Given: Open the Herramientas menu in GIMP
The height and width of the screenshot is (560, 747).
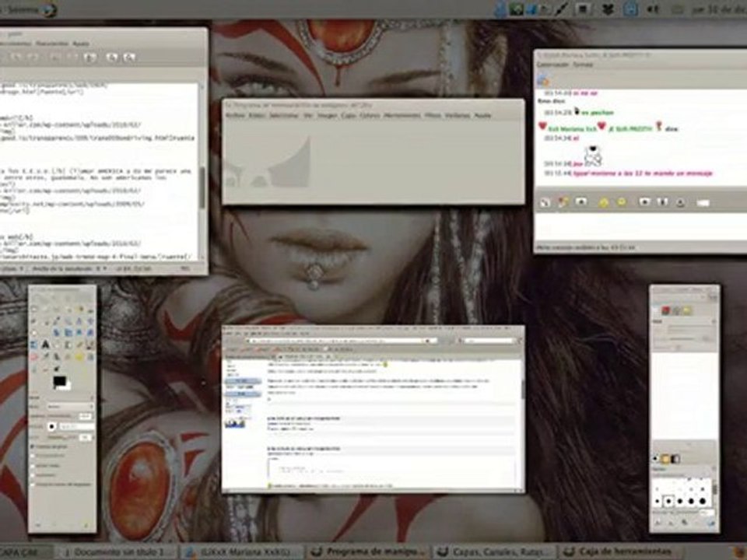Looking at the screenshot, I should [402, 115].
